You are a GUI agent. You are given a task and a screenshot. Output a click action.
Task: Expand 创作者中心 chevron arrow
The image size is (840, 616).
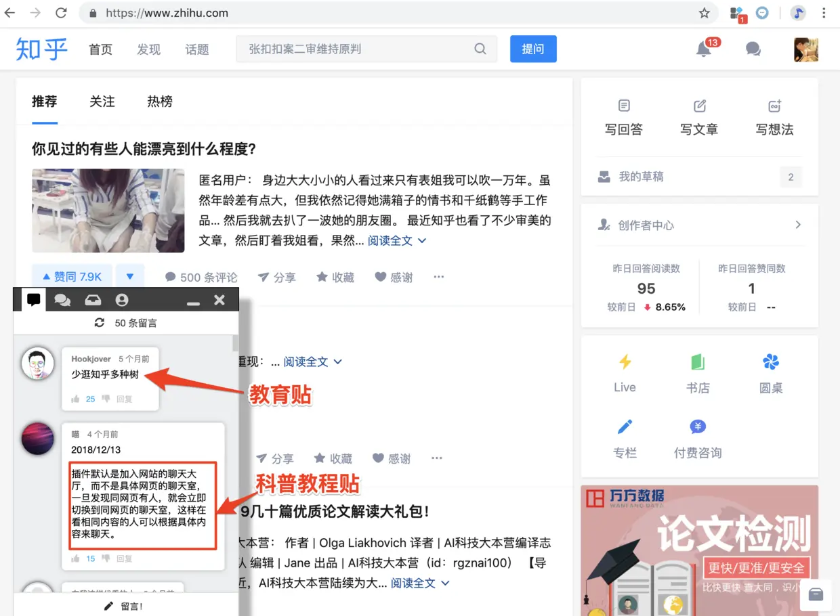pos(798,225)
